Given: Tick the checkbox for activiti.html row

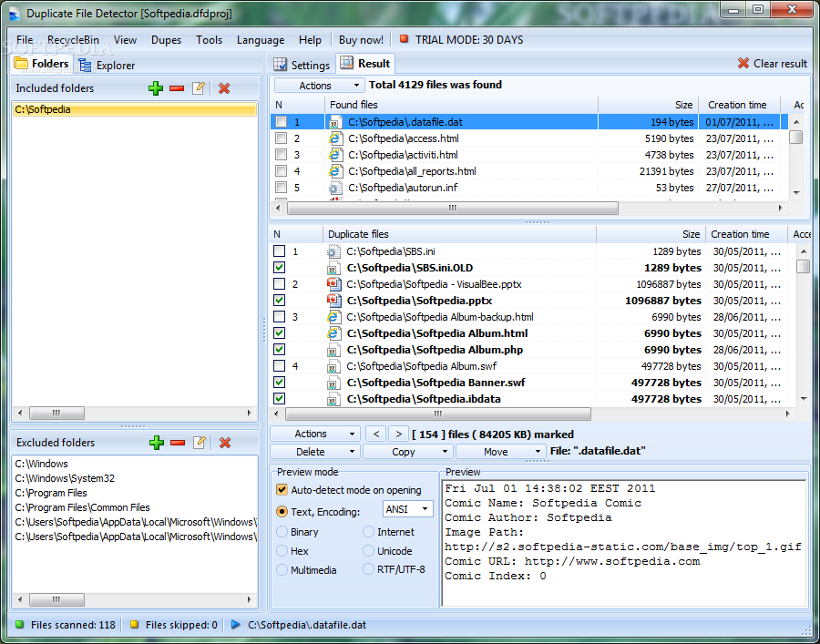Looking at the screenshot, I should point(281,155).
